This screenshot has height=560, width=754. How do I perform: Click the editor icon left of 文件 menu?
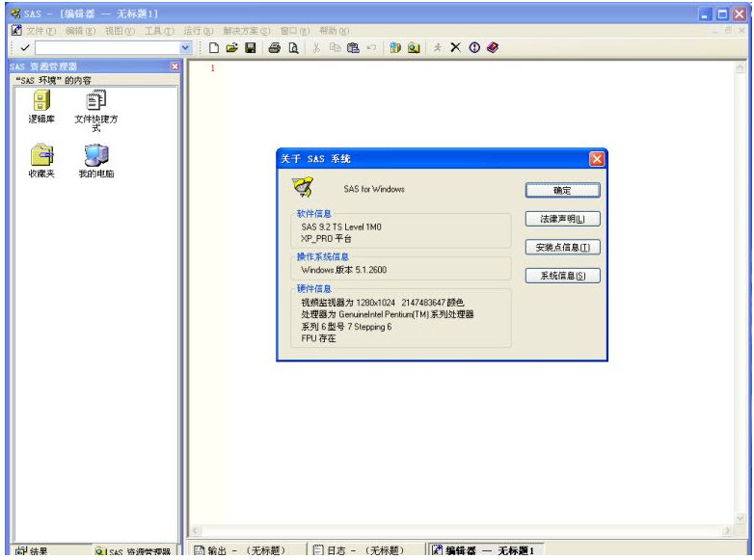16,30
